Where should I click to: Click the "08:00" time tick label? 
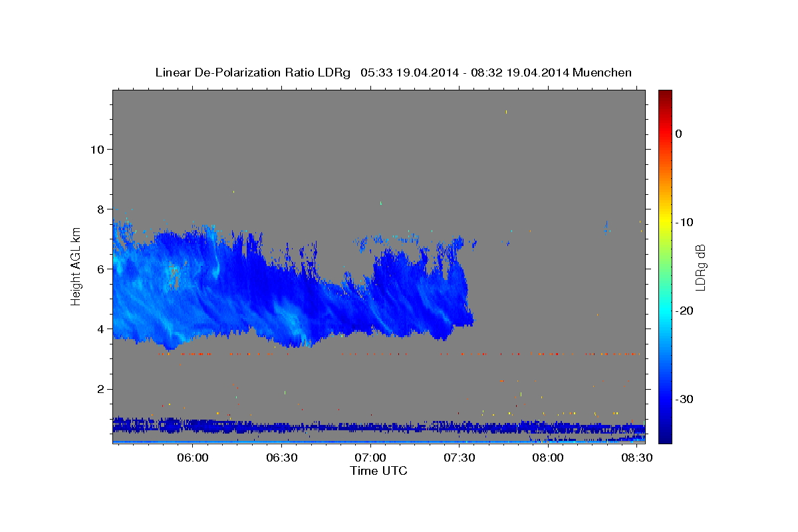point(549,458)
